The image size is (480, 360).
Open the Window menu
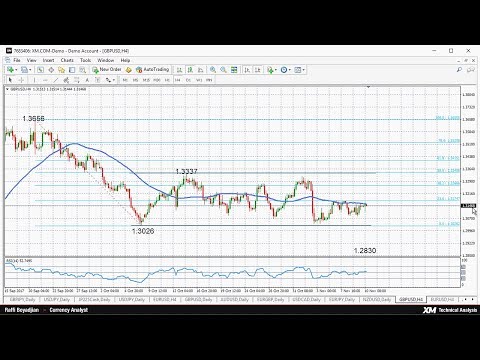[106, 60]
